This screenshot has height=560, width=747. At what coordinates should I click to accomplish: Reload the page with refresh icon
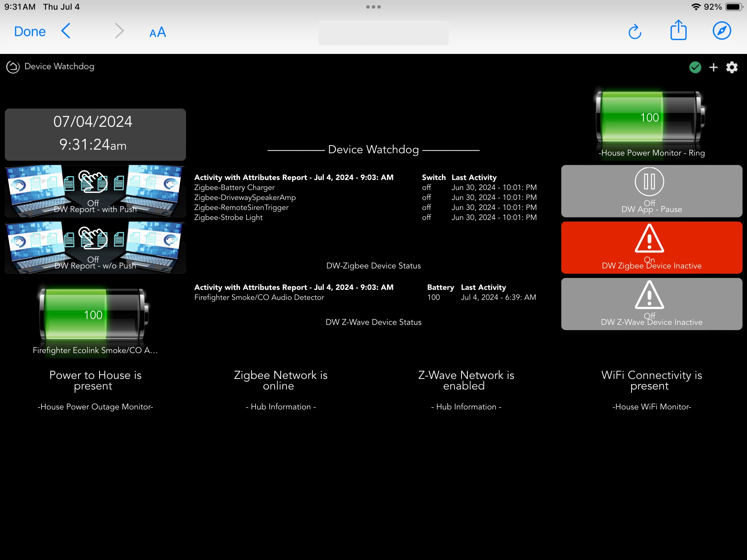point(635,31)
